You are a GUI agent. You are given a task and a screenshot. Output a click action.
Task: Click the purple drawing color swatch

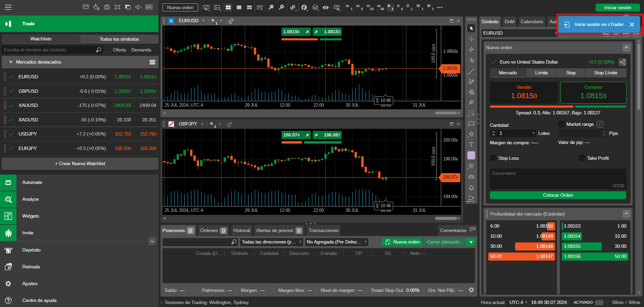(x=471, y=155)
